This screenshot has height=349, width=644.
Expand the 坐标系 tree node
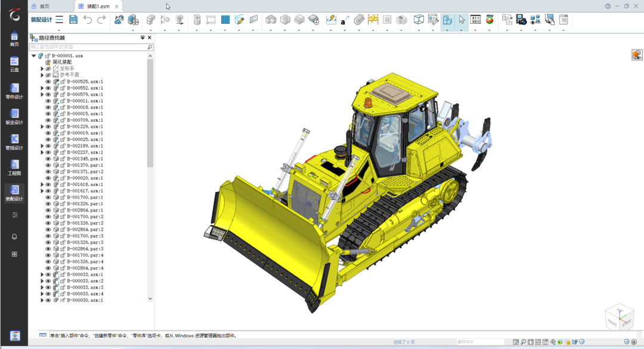coord(42,69)
